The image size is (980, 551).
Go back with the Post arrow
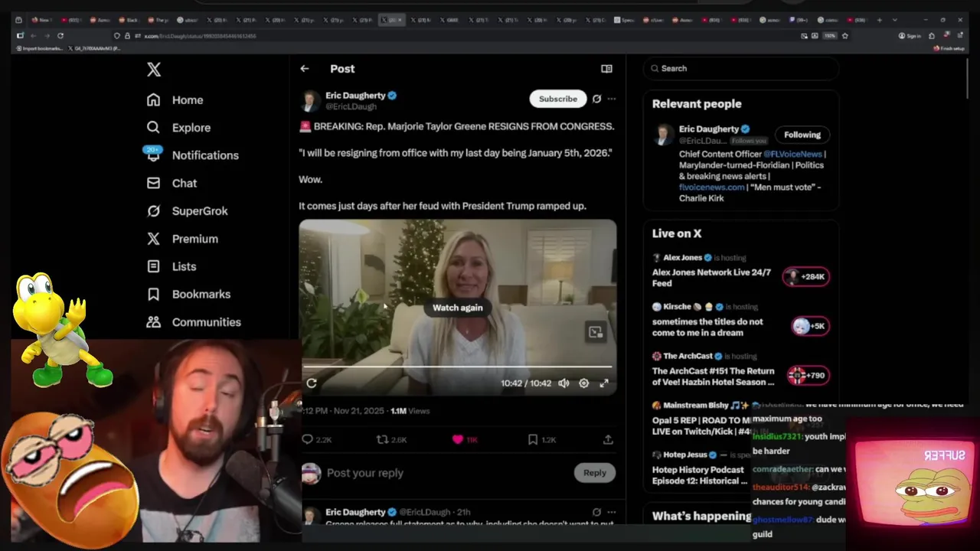pos(305,69)
